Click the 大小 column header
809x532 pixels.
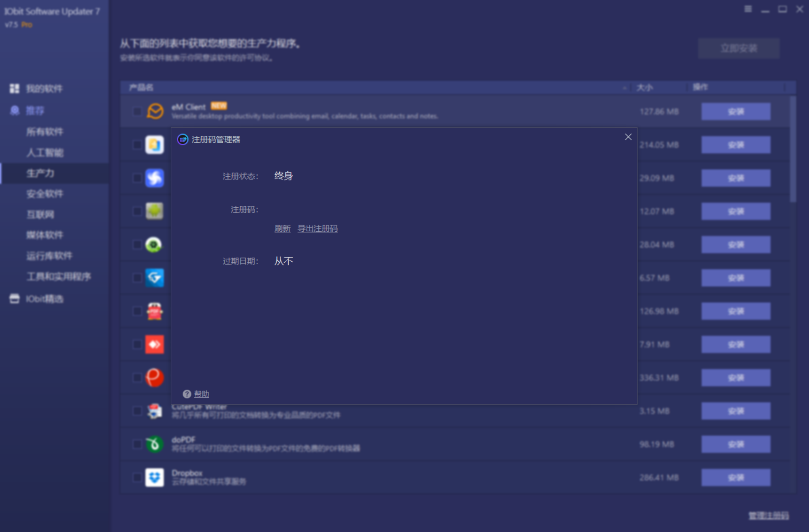point(644,88)
